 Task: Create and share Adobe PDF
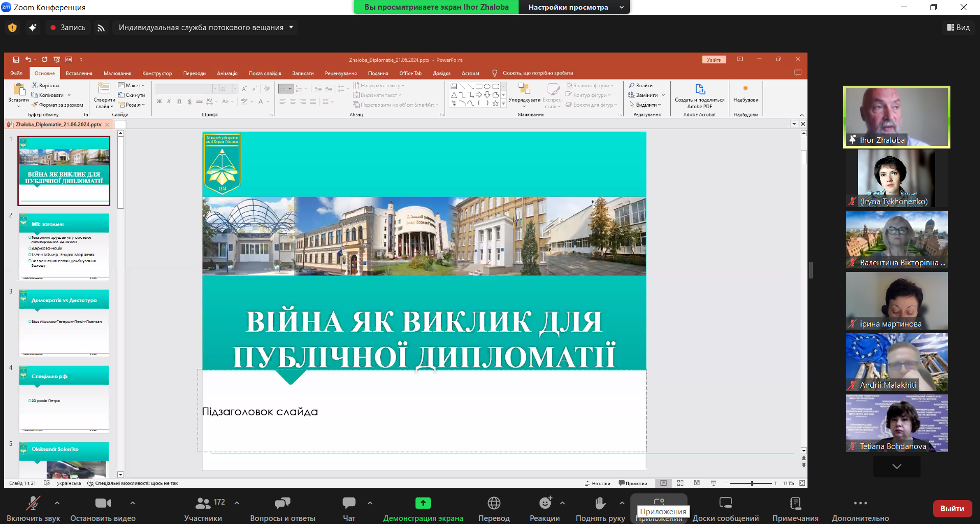[x=700, y=96]
